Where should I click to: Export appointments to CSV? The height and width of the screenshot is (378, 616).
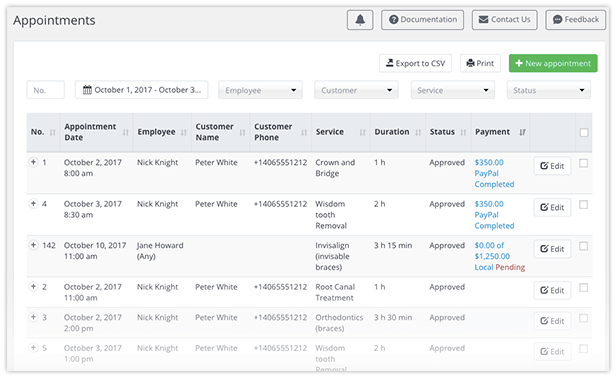(415, 63)
